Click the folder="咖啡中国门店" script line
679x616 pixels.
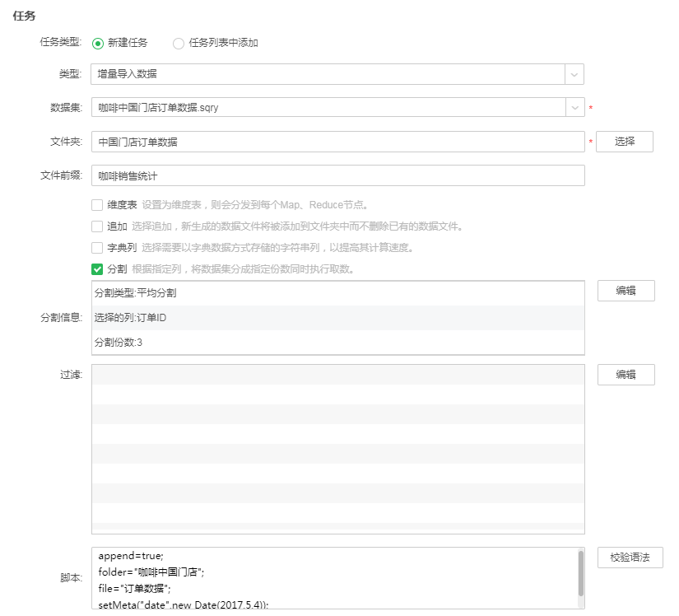(151, 572)
